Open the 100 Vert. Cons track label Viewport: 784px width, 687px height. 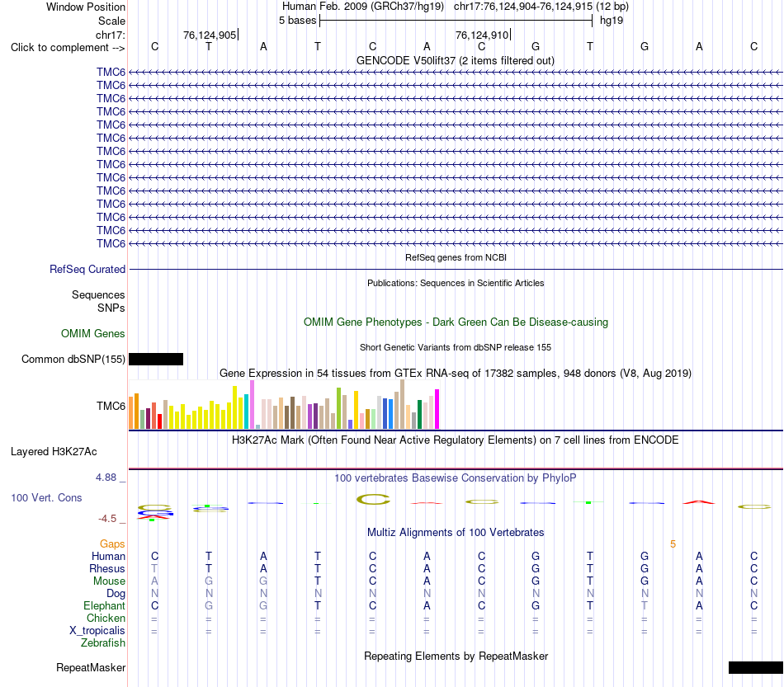click(46, 497)
